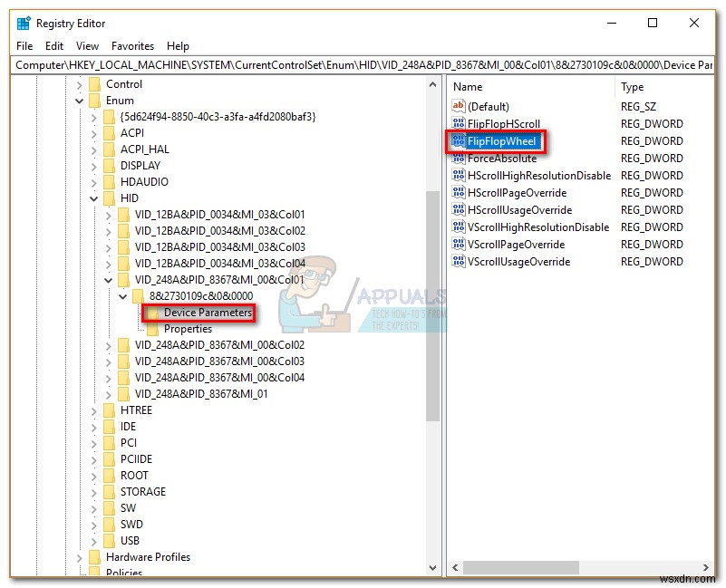Screen dimensions: 726x588
Task: Click the ForceAbsolute DWORD icon
Action: 458,159
